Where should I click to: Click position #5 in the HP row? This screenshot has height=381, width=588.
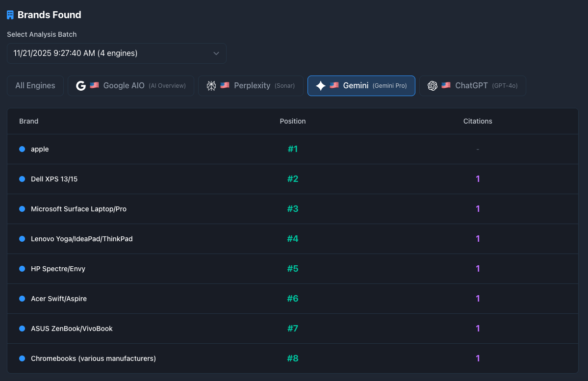(293, 269)
